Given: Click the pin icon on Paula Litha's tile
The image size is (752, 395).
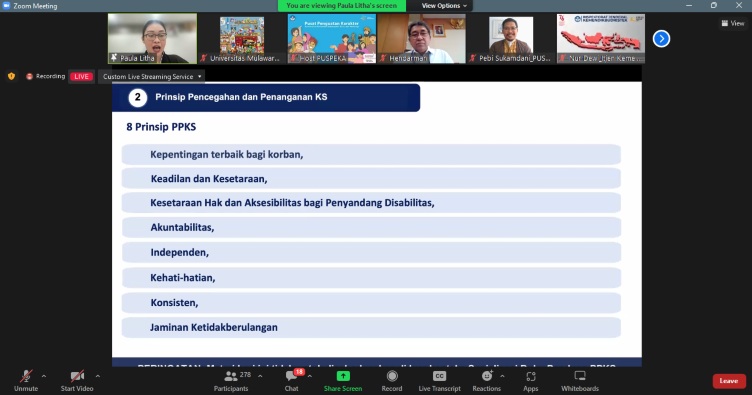Looking at the screenshot, I should [x=114, y=58].
